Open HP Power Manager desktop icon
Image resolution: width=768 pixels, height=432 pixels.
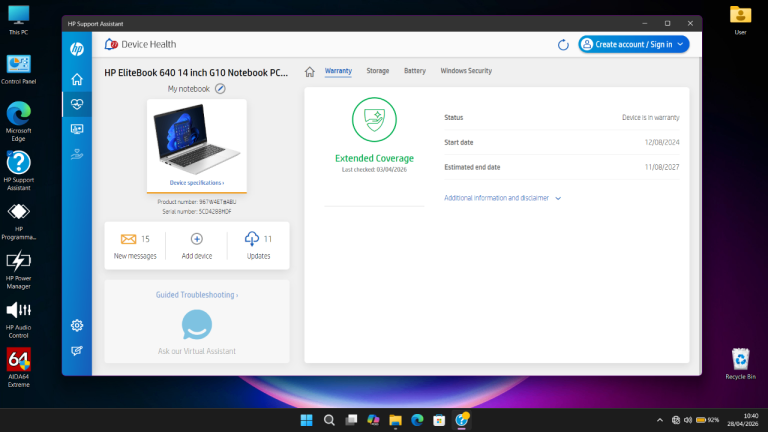[x=19, y=270]
